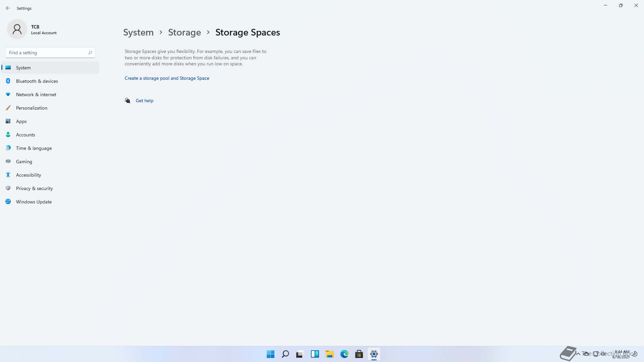
Task: Select System in the sidebar
Action: point(50,68)
